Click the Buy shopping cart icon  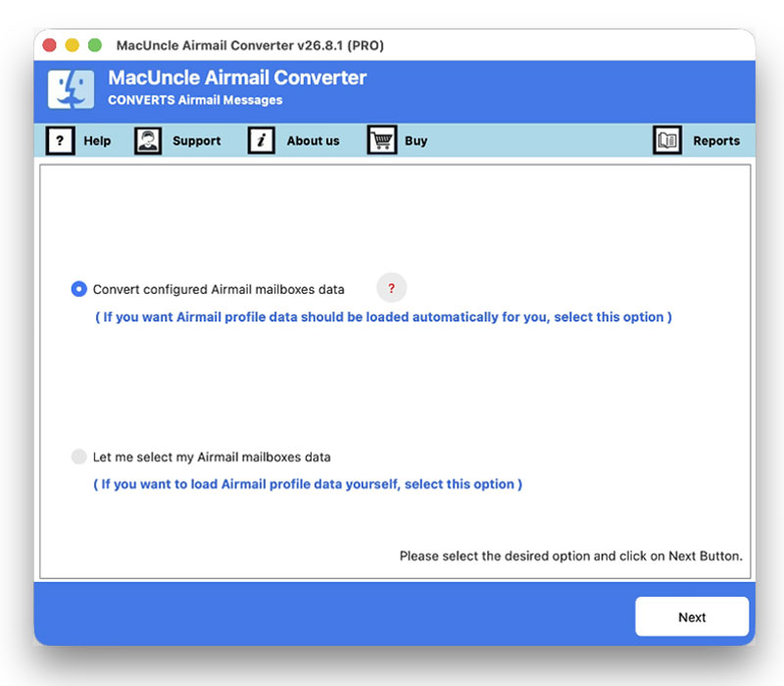[x=382, y=140]
